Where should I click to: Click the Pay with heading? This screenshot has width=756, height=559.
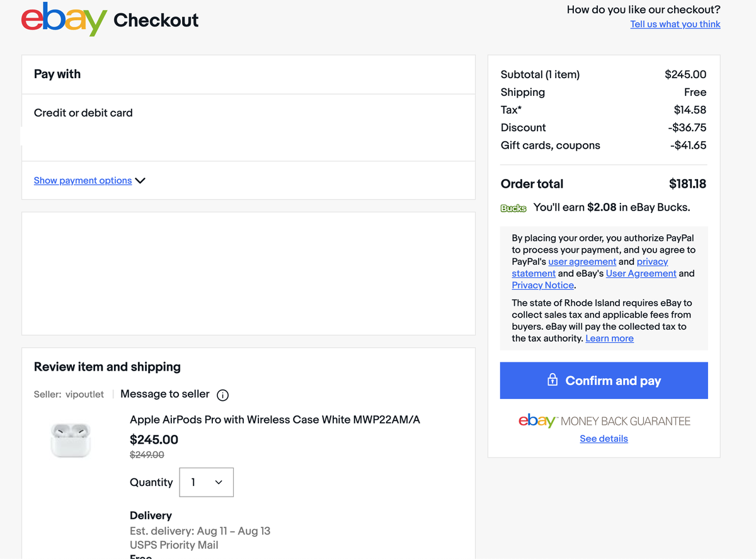point(57,74)
